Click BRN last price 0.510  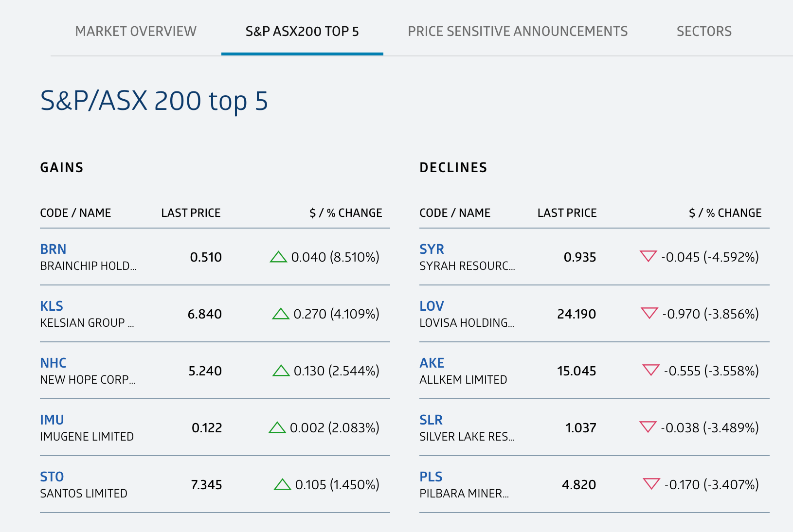[206, 257]
